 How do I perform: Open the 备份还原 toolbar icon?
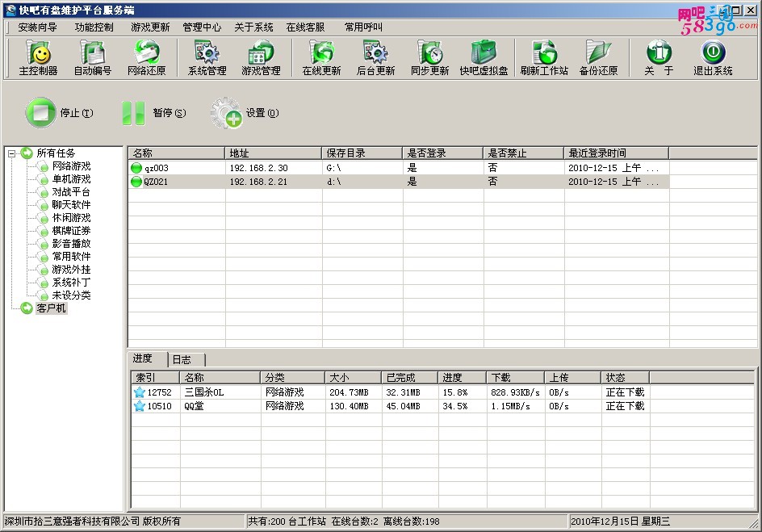(x=599, y=58)
